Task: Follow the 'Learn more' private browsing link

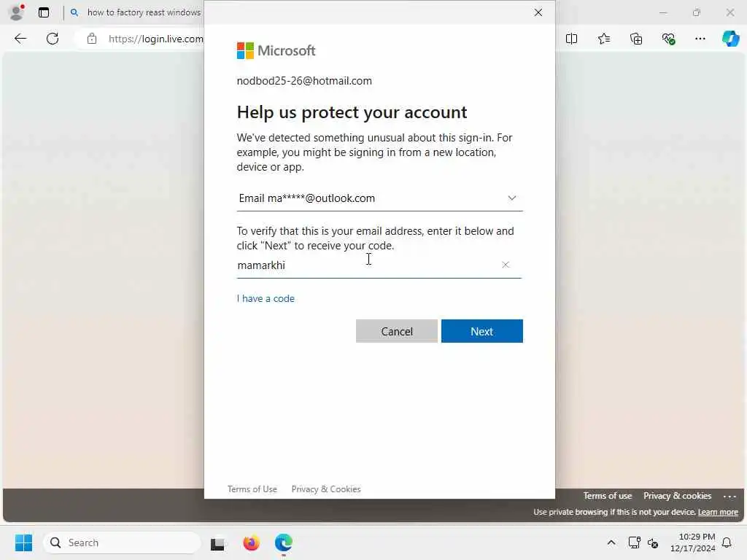Action: pos(718,512)
